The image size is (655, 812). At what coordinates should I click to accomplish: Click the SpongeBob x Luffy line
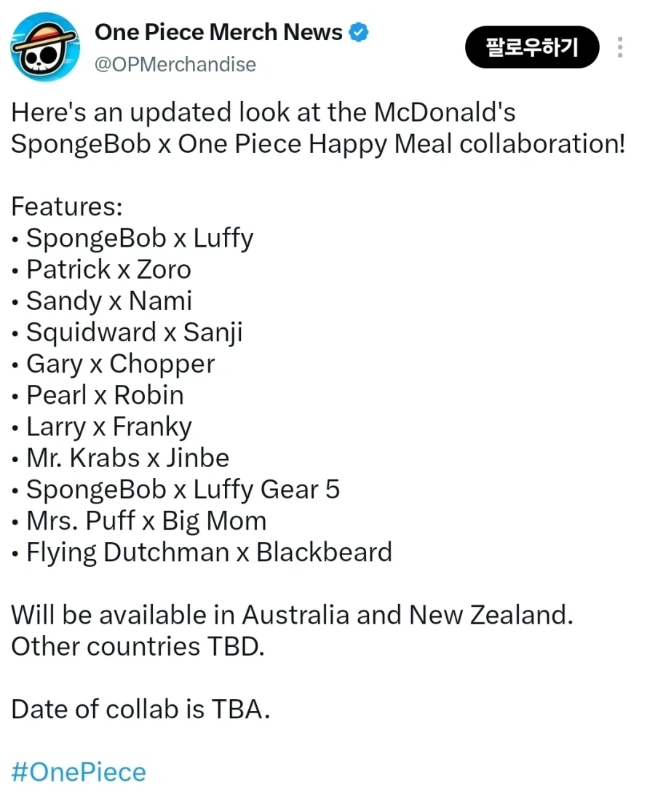140,239
